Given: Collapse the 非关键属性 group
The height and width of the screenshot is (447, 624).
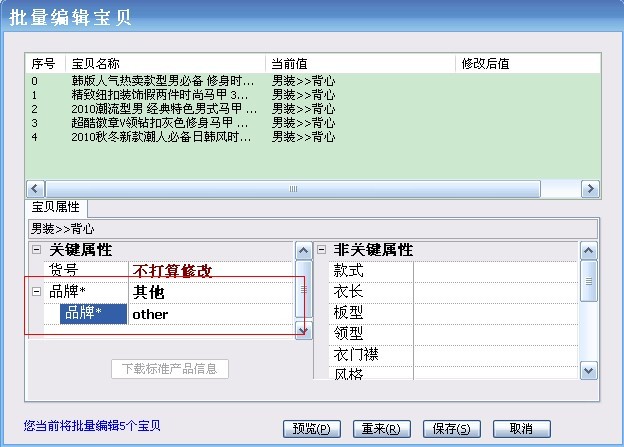Looking at the screenshot, I should [x=322, y=250].
